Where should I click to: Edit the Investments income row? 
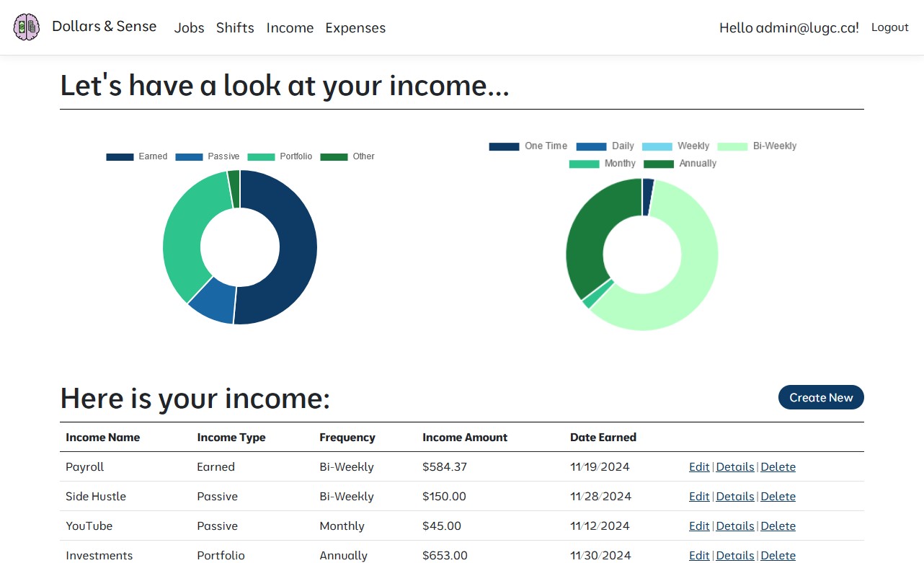(698, 555)
